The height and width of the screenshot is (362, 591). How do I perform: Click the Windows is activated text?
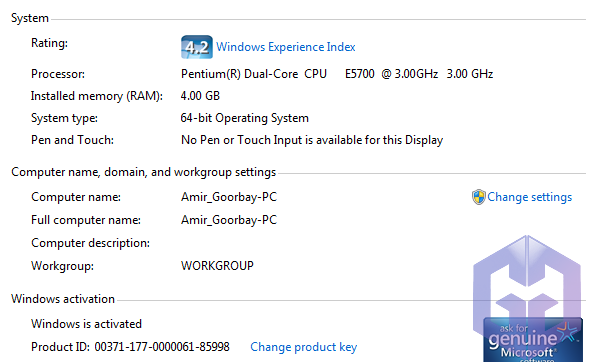point(86,324)
